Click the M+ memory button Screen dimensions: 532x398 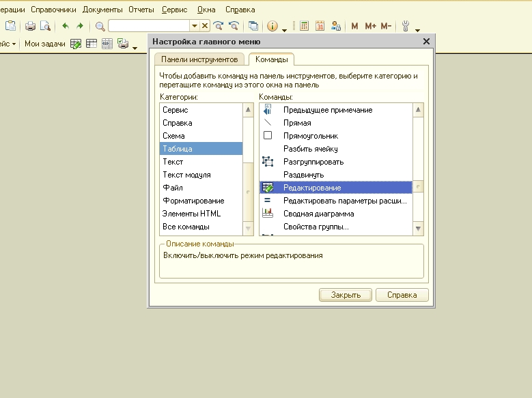tap(371, 26)
